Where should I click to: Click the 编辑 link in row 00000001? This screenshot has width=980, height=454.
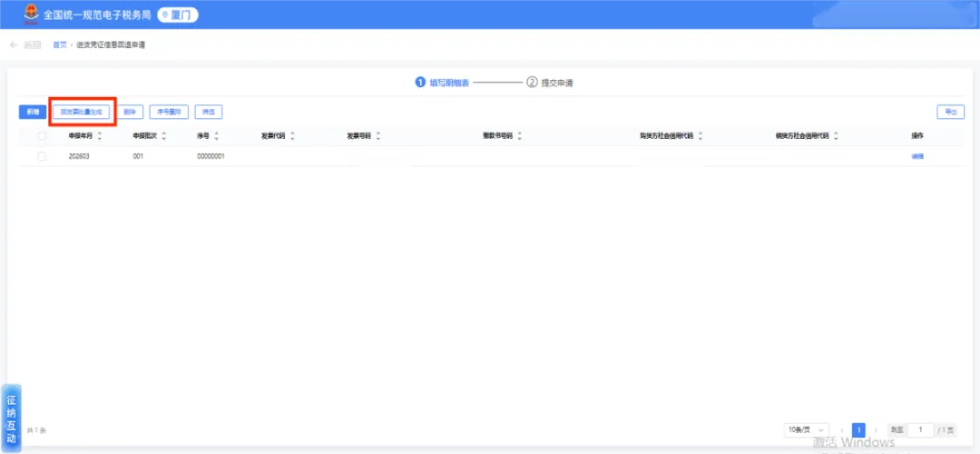click(x=917, y=156)
